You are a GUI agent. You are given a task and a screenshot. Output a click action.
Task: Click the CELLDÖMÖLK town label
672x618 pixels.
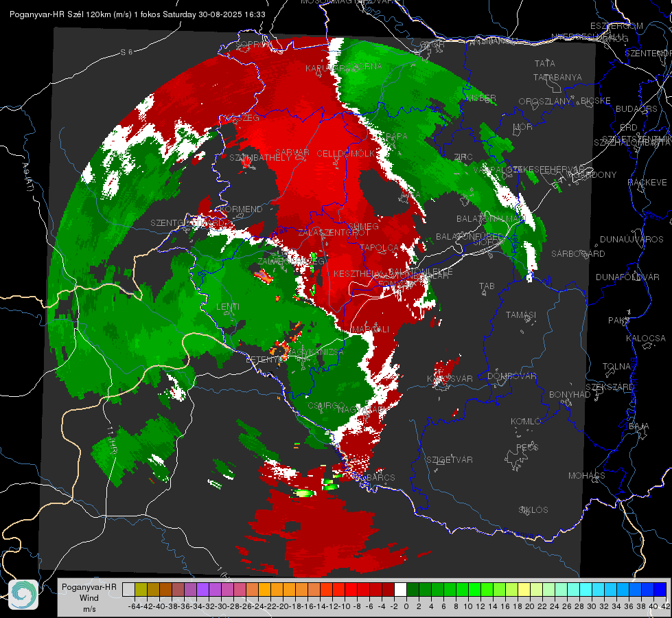pyautogui.click(x=345, y=154)
